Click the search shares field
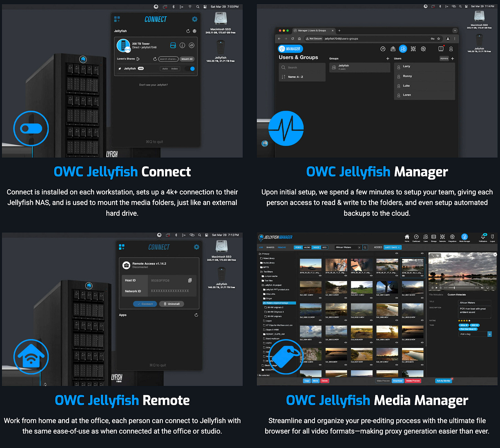500x448 pixels. (x=168, y=59)
